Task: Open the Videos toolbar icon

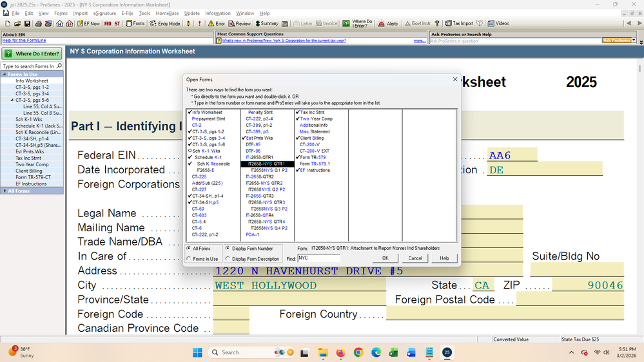Action: (498, 24)
